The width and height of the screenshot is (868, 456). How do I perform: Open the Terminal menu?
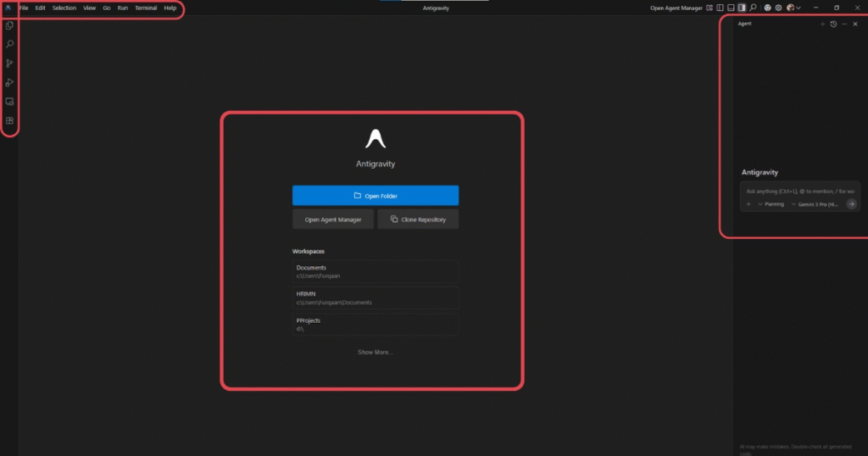(x=146, y=8)
